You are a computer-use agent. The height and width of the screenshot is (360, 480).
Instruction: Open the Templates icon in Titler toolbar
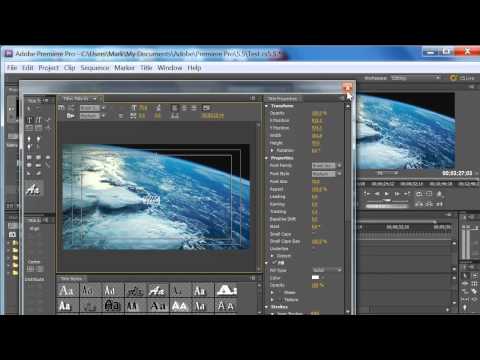[x=71, y=115]
